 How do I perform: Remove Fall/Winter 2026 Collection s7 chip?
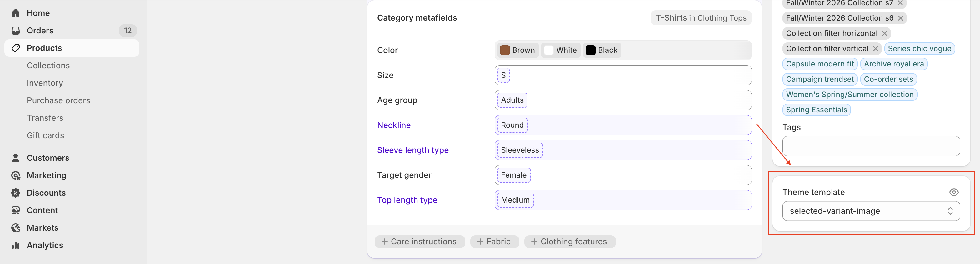[900, 3]
